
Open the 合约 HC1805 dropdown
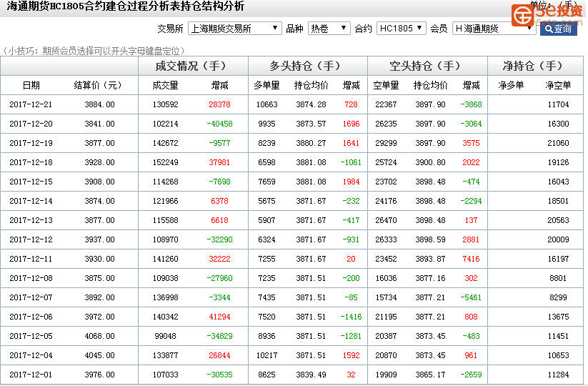point(402,29)
